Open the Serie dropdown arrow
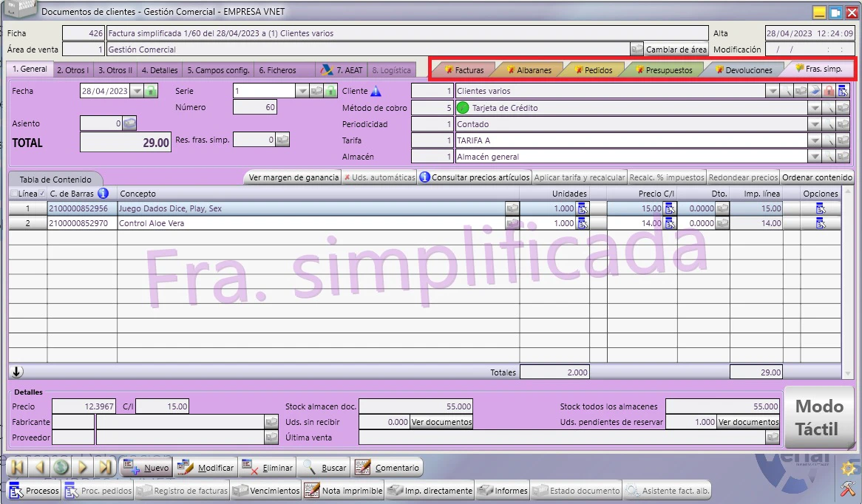Viewport: 862px width, 504px height. tap(302, 91)
